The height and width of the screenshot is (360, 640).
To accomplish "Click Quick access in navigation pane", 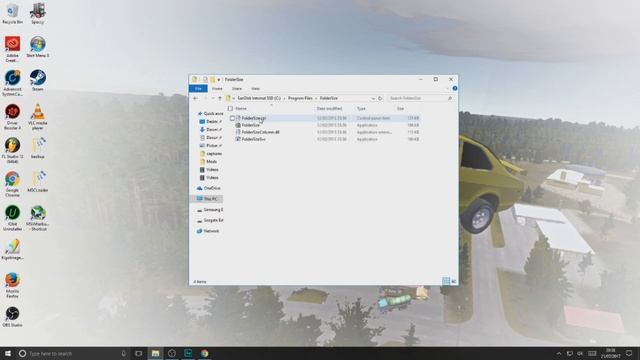I will coord(210,113).
